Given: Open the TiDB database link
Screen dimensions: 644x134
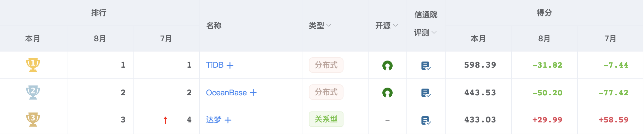Looking at the screenshot, I should pos(215,65).
